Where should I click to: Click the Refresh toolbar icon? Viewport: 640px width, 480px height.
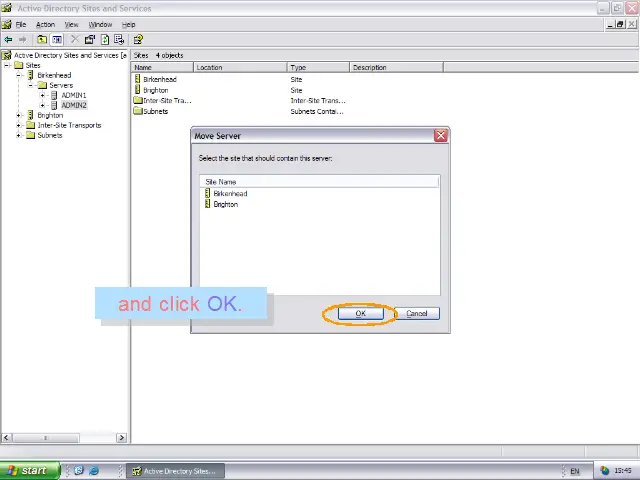(x=105, y=39)
